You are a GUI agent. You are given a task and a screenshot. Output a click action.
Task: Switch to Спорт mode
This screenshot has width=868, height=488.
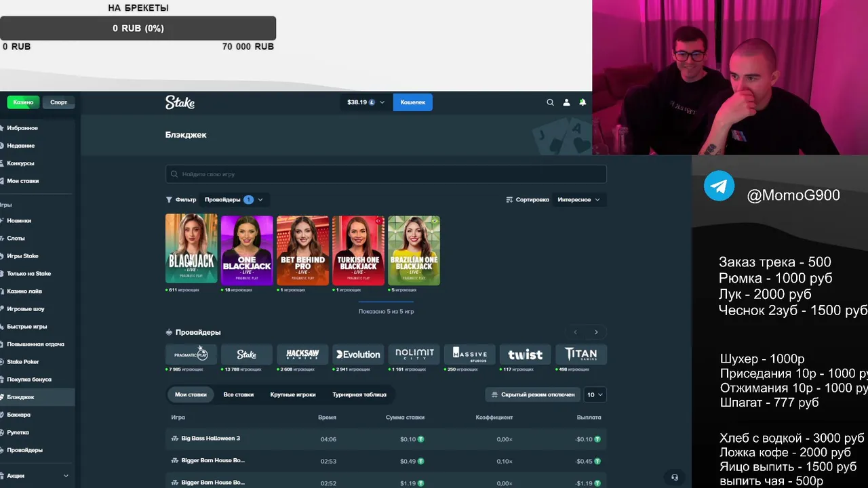(59, 102)
